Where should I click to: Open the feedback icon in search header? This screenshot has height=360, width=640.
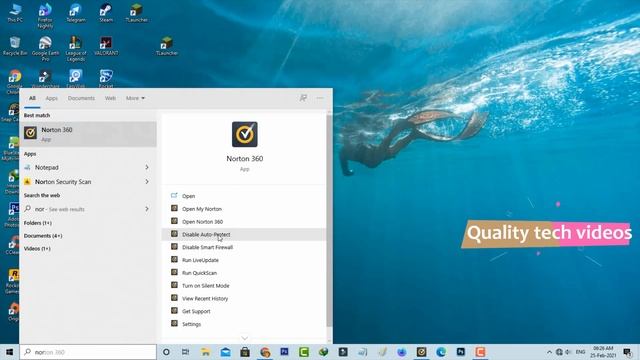click(x=303, y=98)
